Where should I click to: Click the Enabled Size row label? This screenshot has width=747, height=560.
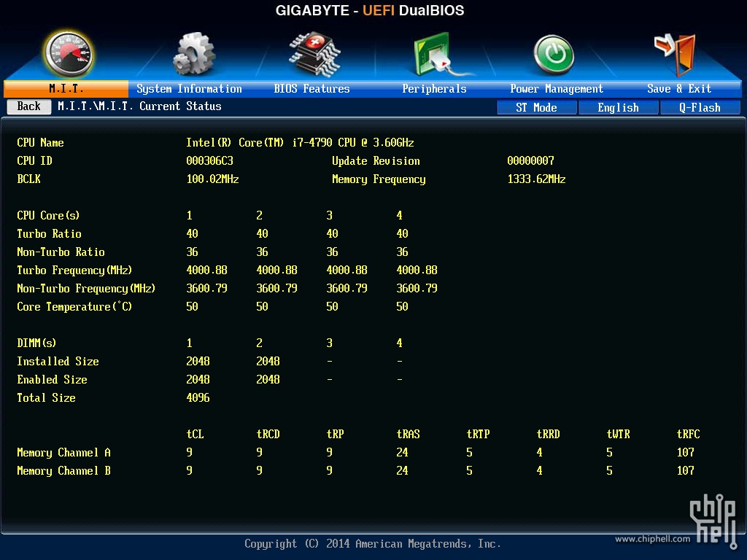(52, 379)
